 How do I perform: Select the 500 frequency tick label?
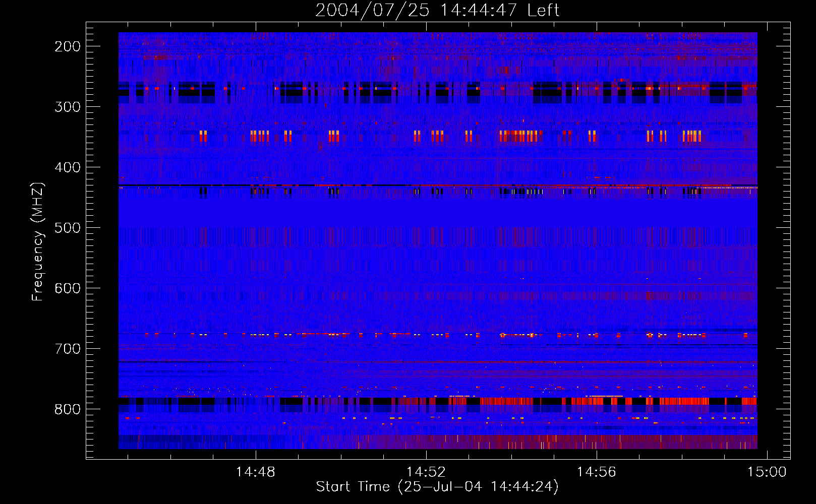68,228
